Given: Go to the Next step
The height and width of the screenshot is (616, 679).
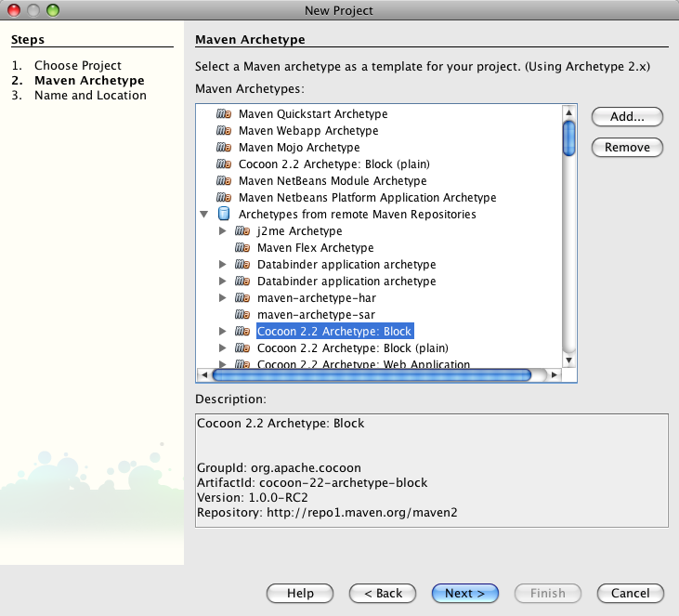Looking at the screenshot, I should [x=464, y=593].
